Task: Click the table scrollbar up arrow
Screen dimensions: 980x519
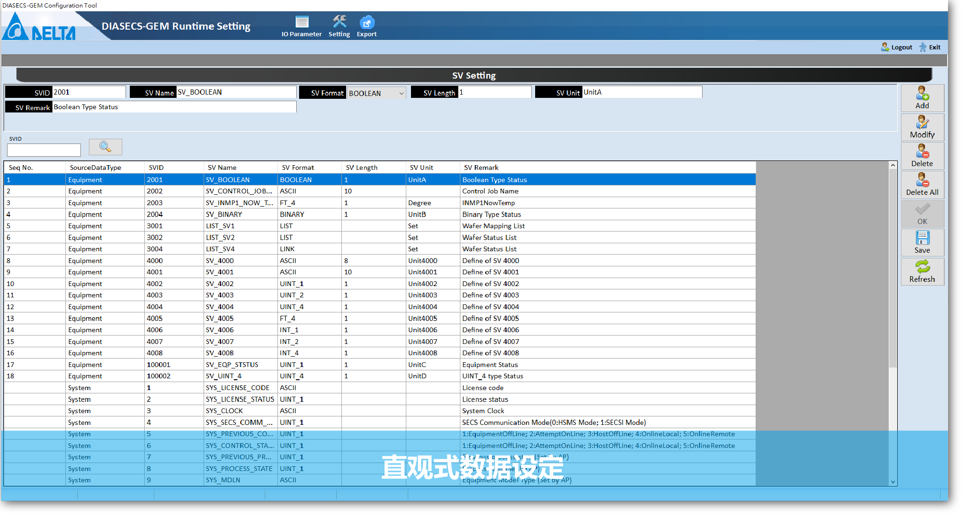Action: tap(893, 165)
